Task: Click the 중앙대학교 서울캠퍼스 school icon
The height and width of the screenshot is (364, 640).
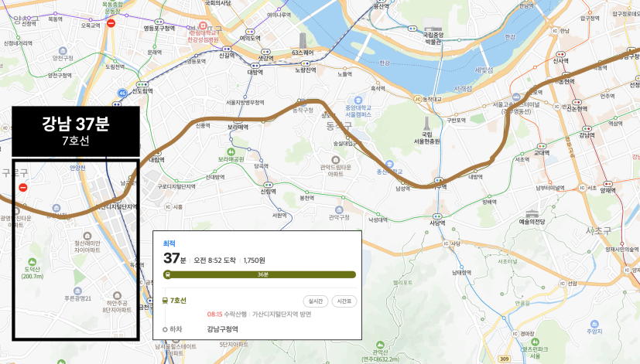Action: 358,100
